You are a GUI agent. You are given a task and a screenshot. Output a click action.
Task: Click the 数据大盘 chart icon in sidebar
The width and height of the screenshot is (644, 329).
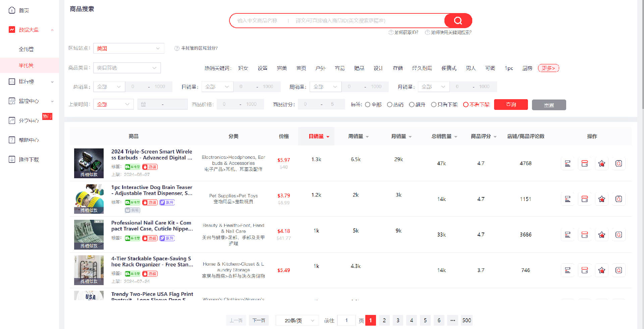tap(12, 29)
